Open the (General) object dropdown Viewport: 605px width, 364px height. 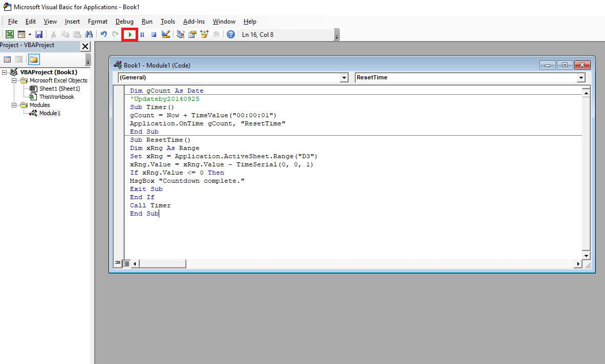coord(344,78)
